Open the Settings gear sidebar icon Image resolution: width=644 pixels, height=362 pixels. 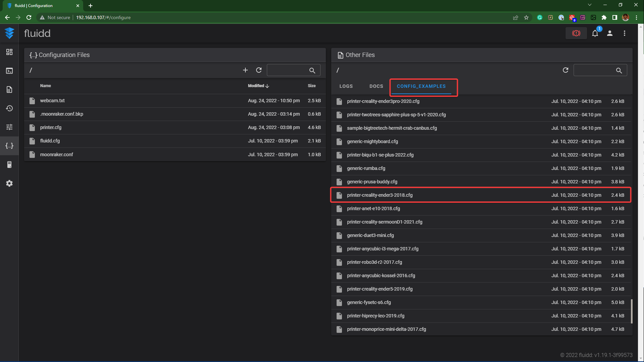(9, 183)
